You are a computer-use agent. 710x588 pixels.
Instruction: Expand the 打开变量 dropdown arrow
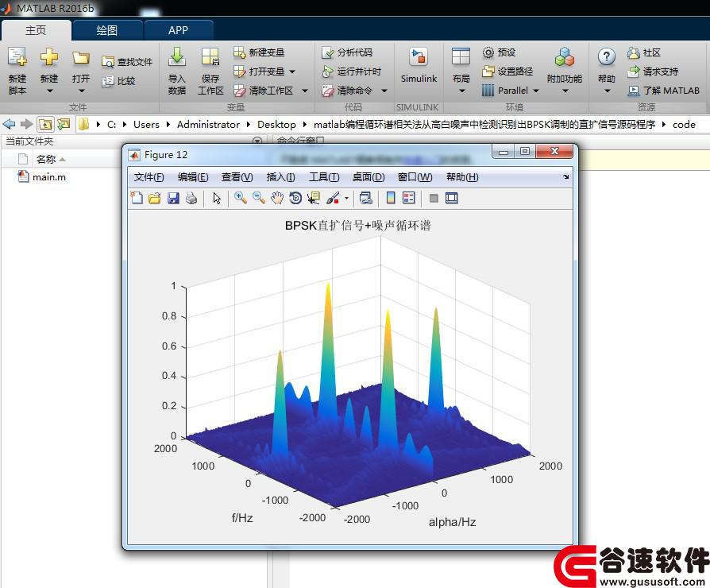[x=292, y=72]
